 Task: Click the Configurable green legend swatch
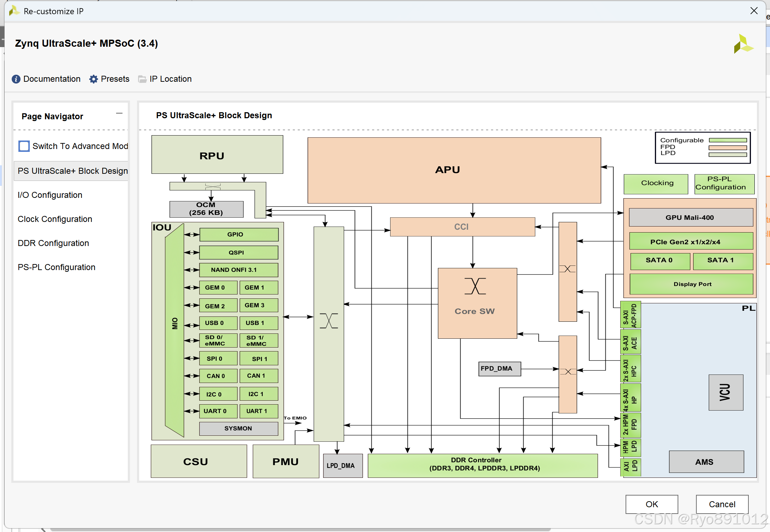click(728, 141)
